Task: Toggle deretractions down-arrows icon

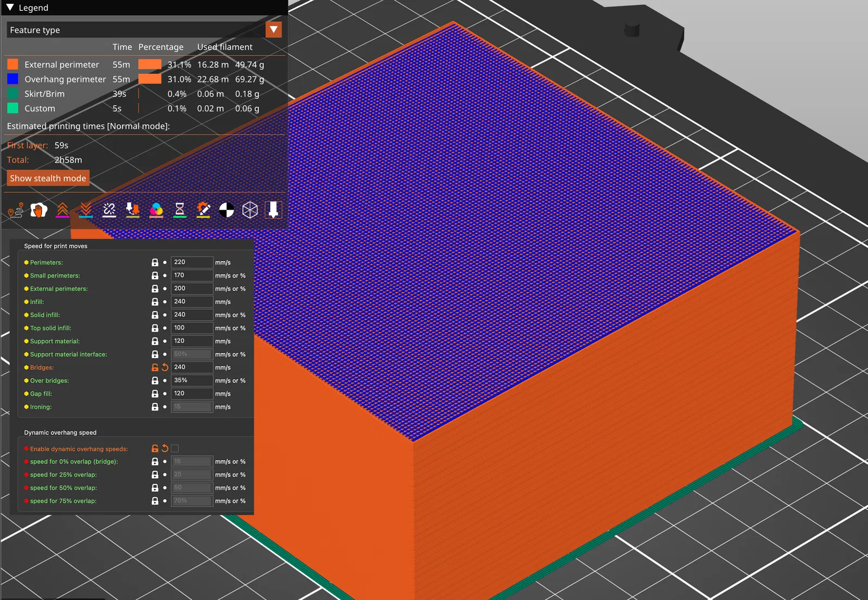Action: [86, 210]
